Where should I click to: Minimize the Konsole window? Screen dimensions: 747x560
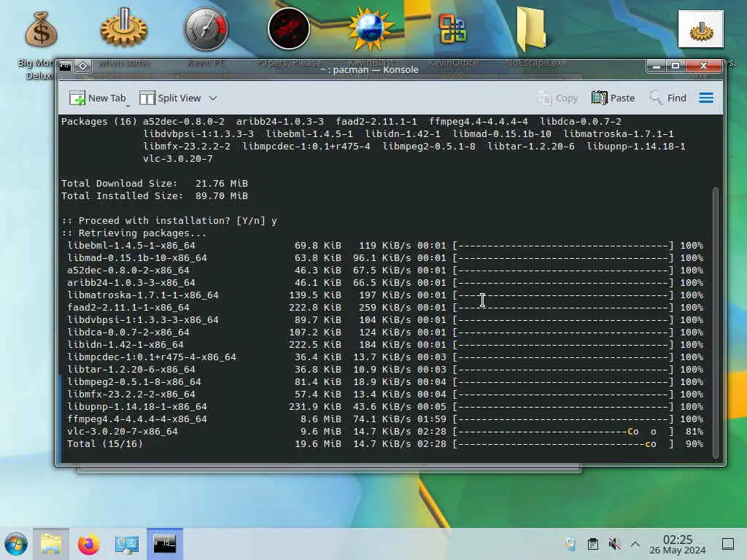pos(657,66)
